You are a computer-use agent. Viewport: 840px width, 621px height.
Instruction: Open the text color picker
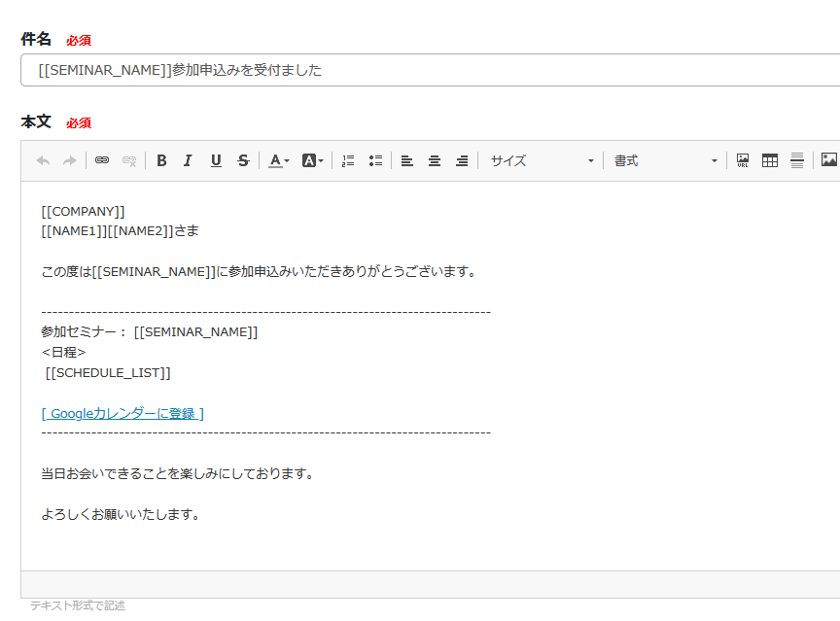(279, 160)
